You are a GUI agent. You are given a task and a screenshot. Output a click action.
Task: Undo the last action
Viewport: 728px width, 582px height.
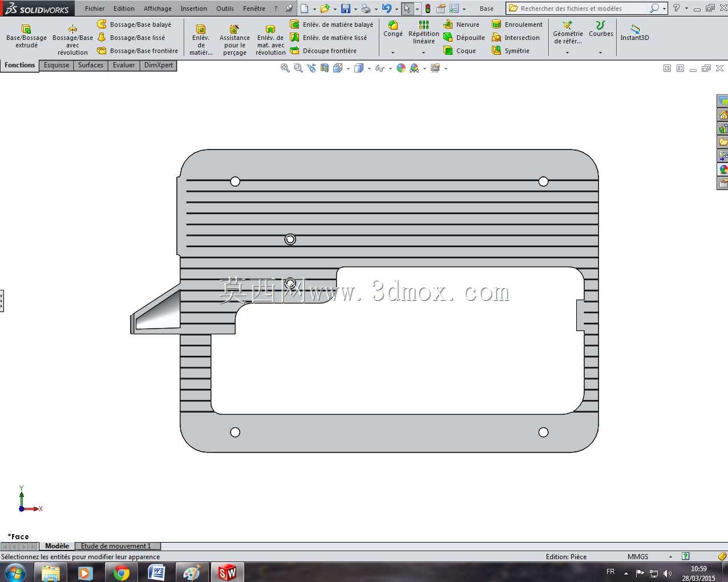(x=387, y=9)
